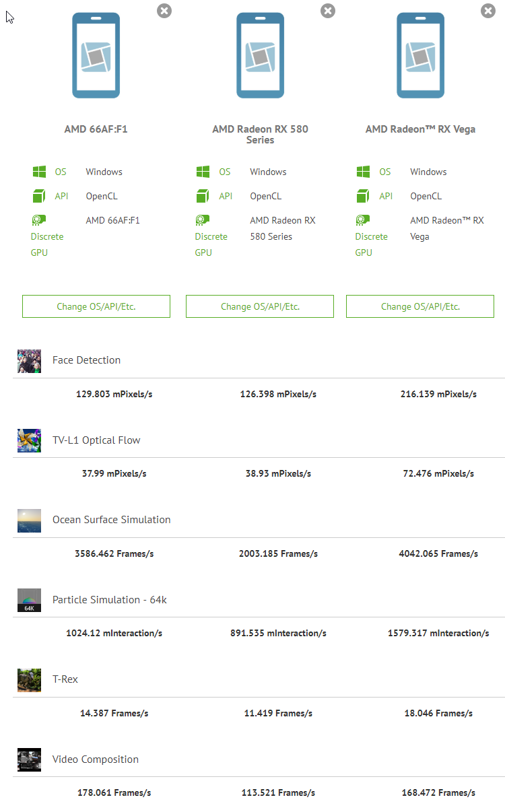Open the Ocean Surface Simulation thumbnail
Image resolution: width=505 pixels, height=812 pixels.
tap(29, 520)
